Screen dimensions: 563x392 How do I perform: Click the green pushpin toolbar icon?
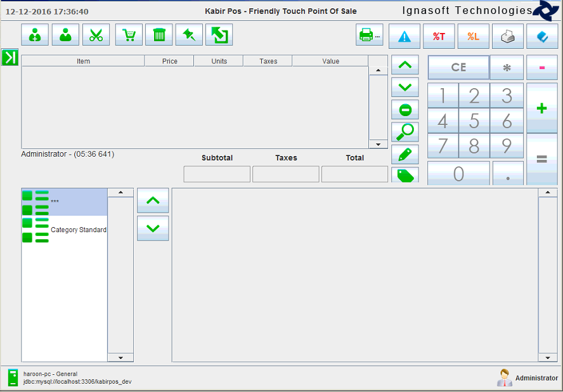[189, 35]
